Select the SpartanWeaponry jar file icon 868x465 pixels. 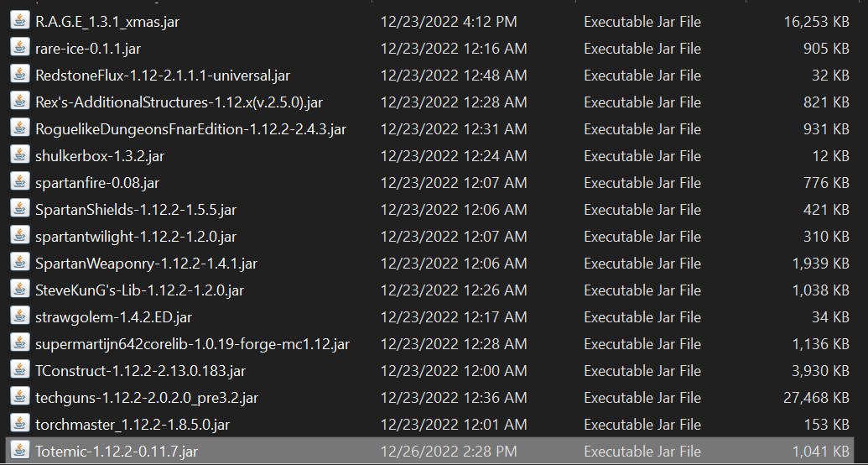(x=20, y=263)
